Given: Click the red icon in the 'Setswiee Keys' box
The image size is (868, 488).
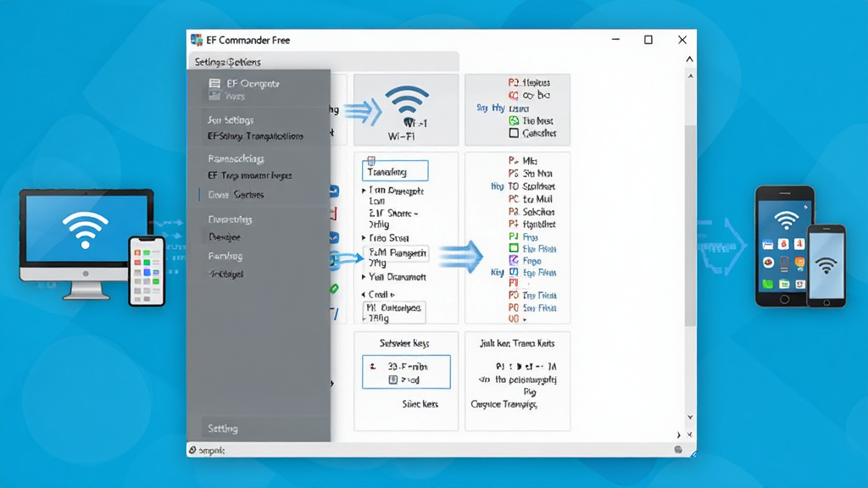Looking at the screenshot, I should (x=373, y=366).
